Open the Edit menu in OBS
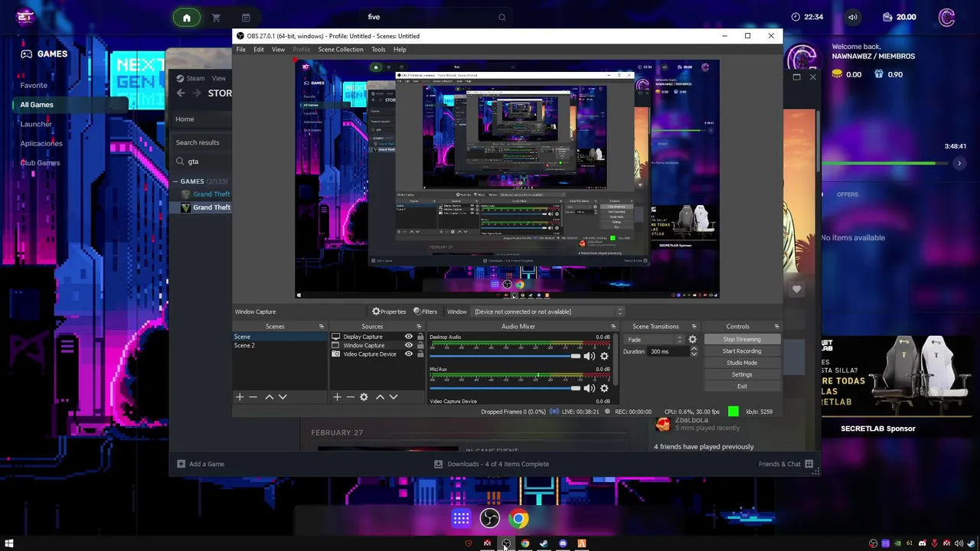 pyautogui.click(x=259, y=49)
